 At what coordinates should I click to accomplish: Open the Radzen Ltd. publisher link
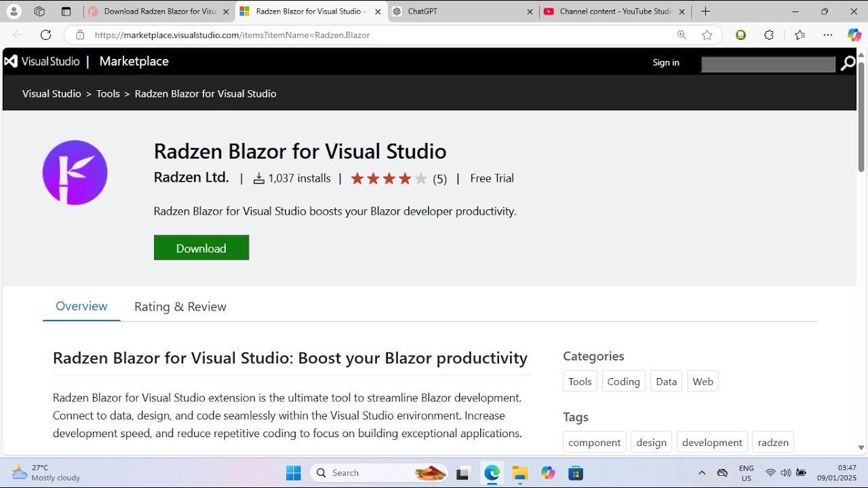click(x=191, y=178)
